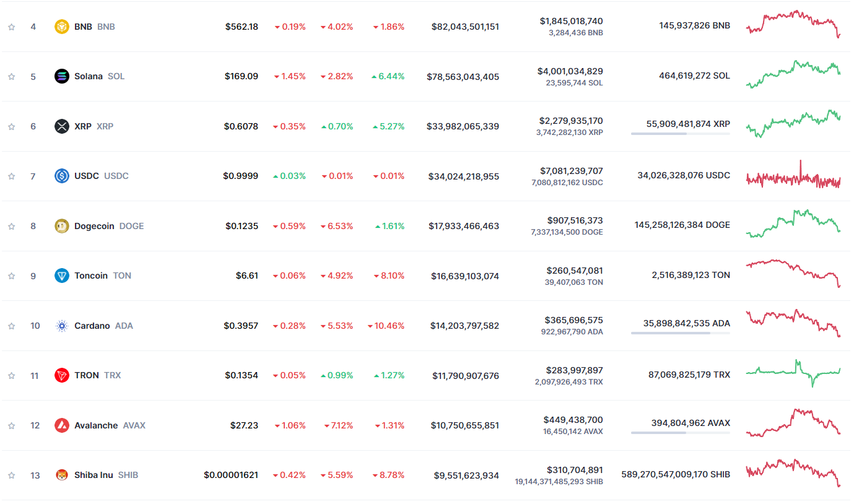Click the Dogecoin logo icon
The image size is (854, 504).
click(62, 226)
